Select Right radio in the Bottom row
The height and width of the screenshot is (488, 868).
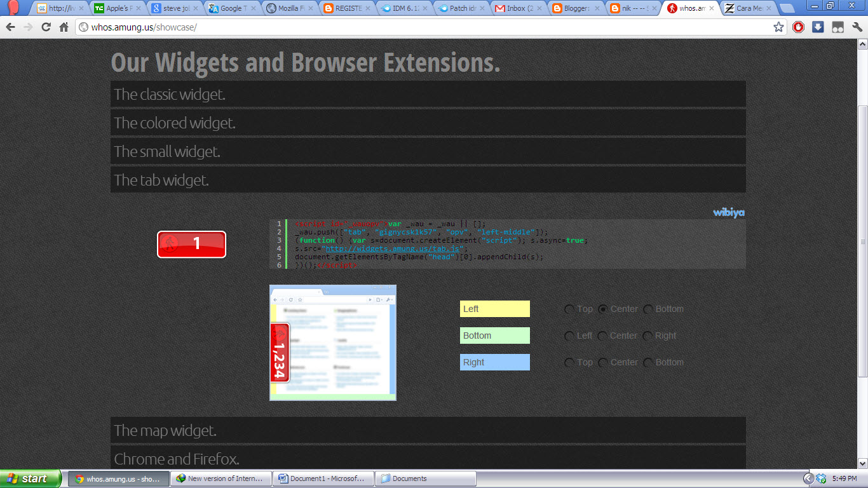click(648, 336)
